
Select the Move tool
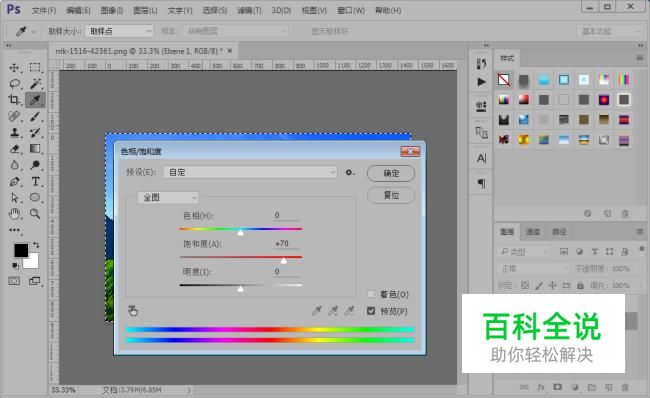pyautogui.click(x=15, y=68)
